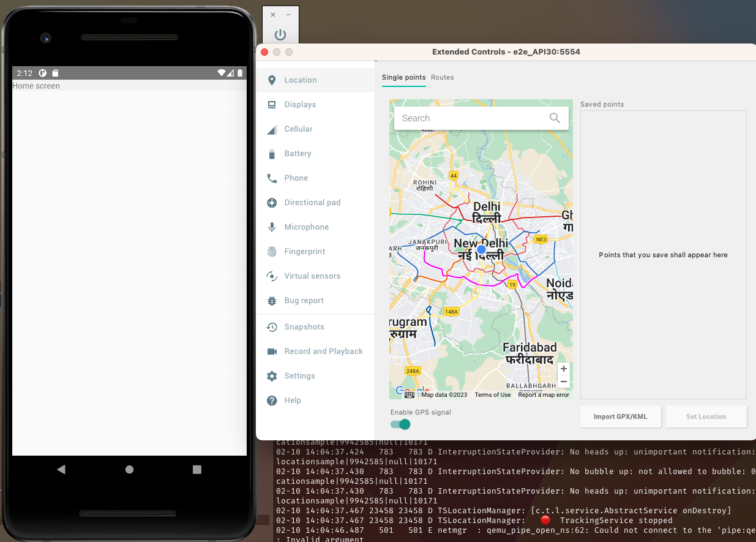Open the Bug report tool

pyautogui.click(x=304, y=300)
